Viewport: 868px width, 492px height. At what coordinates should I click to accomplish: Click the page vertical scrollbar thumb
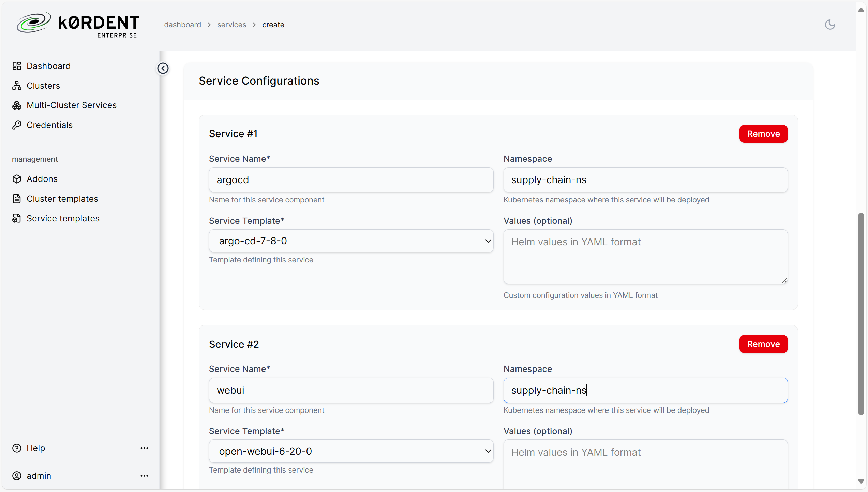click(x=861, y=314)
